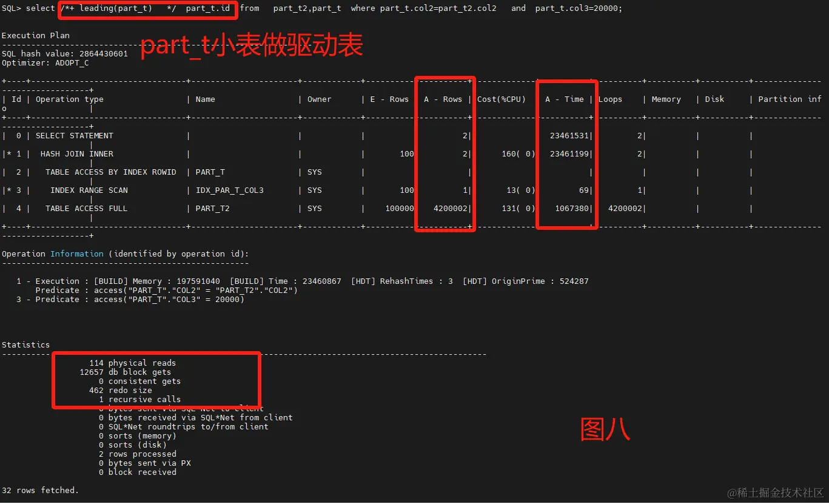Click the 'Statistics' heading

pyautogui.click(x=26, y=345)
